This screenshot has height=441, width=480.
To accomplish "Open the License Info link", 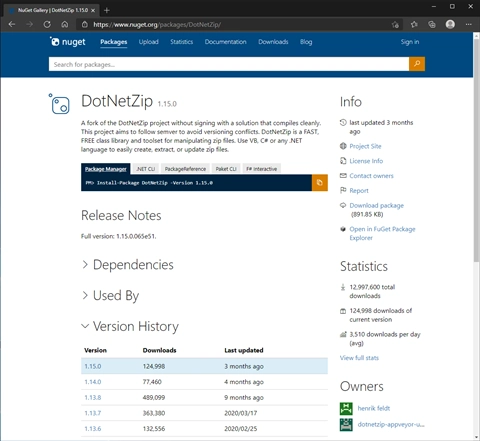I will click(366, 161).
